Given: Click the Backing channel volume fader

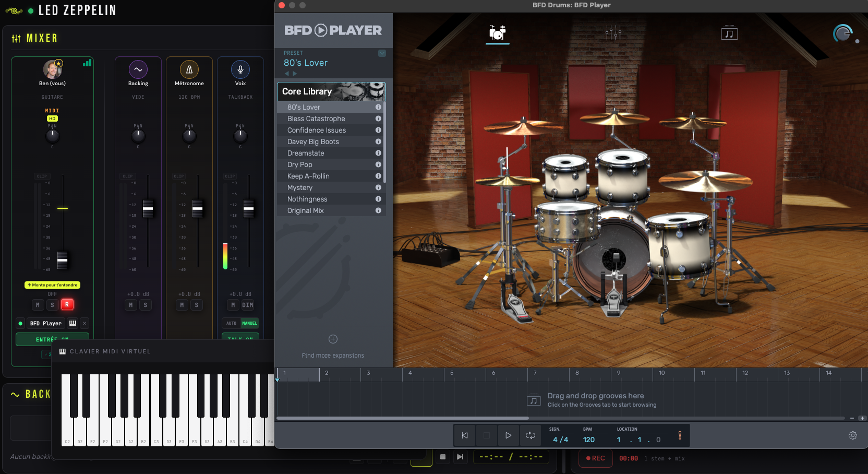Looking at the screenshot, I should tap(148, 208).
